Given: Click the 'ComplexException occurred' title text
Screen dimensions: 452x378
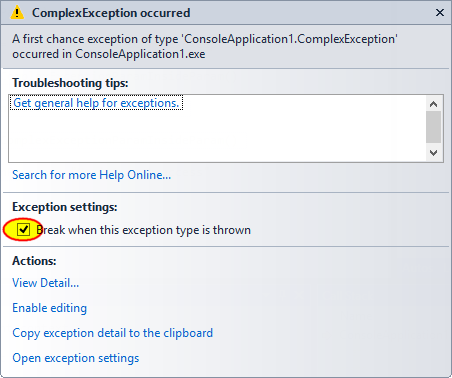Looking at the screenshot, I should click(x=111, y=13).
